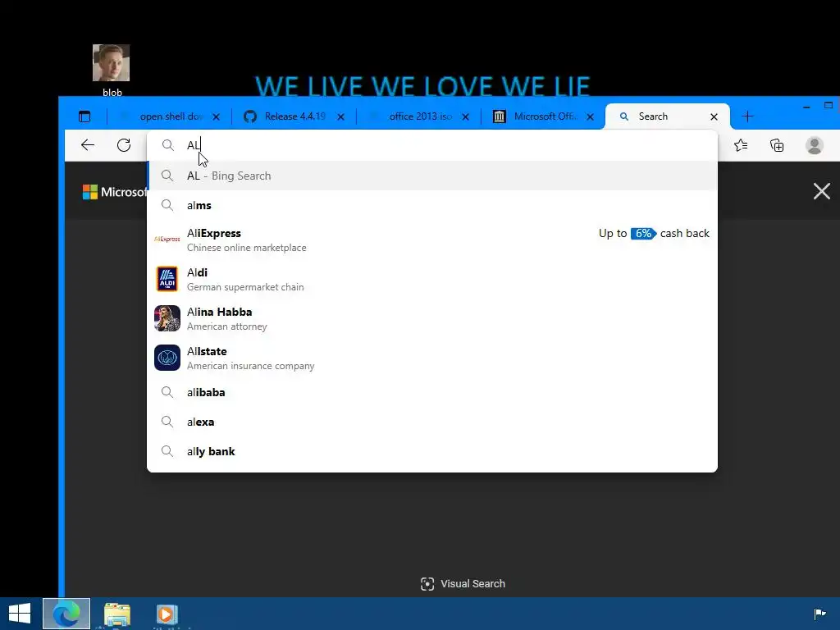Choose the Allstate suggestion
This screenshot has width=840, height=630.
(431, 358)
